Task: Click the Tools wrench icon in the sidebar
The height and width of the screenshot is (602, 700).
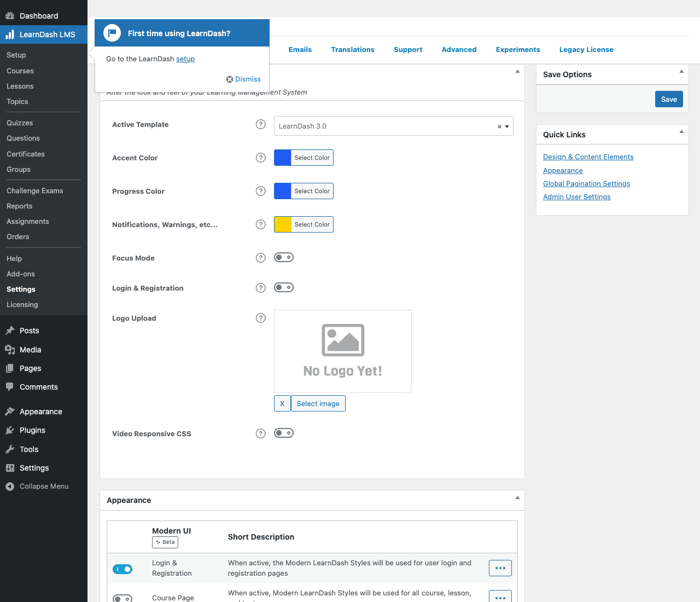Action: click(x=10, y=449)
